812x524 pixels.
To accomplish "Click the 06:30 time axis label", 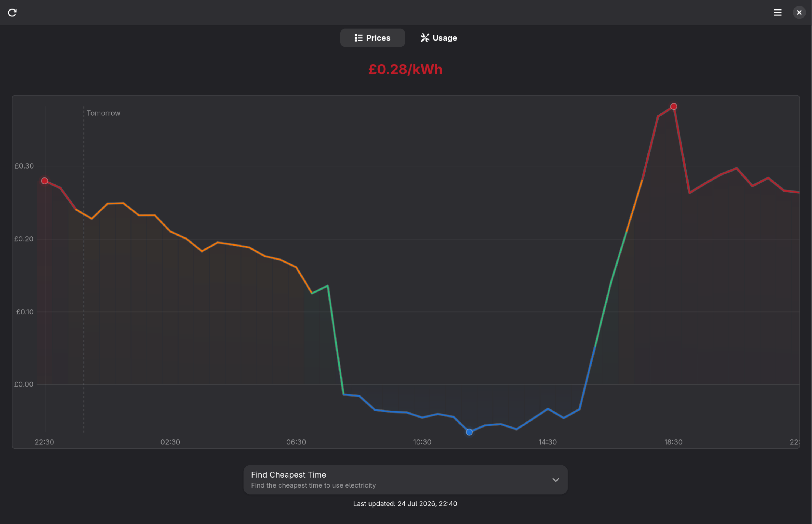I will (x=296, y=442).
